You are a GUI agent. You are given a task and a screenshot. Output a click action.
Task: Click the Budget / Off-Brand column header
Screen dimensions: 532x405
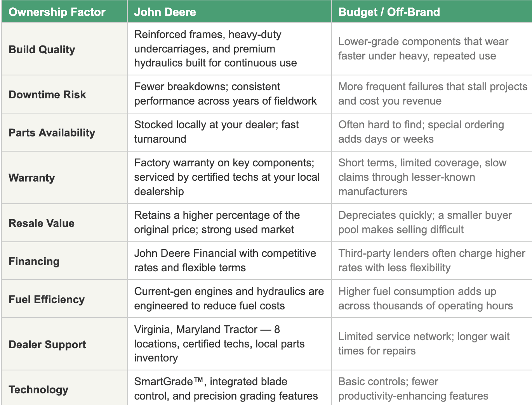[389, 12]
